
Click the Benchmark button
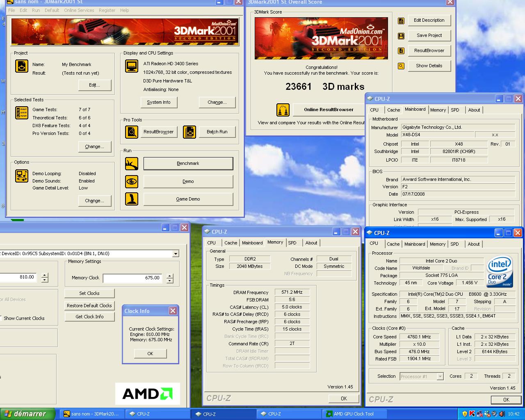[188, 163]
